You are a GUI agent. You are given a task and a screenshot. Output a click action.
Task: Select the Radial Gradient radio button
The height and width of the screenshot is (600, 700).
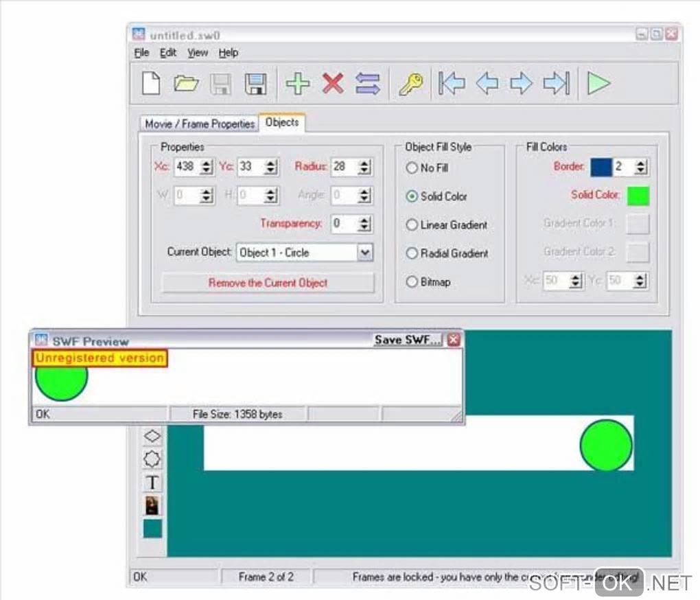tap(411, 253)
